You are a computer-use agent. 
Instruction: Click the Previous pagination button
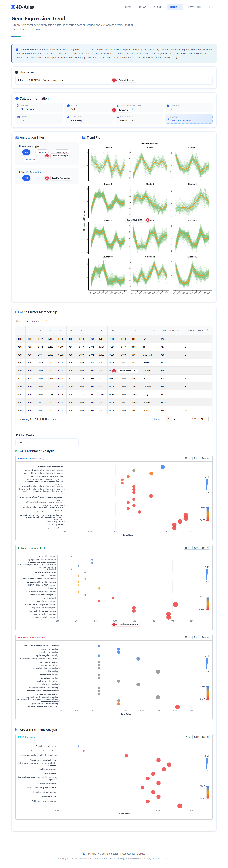159,419
